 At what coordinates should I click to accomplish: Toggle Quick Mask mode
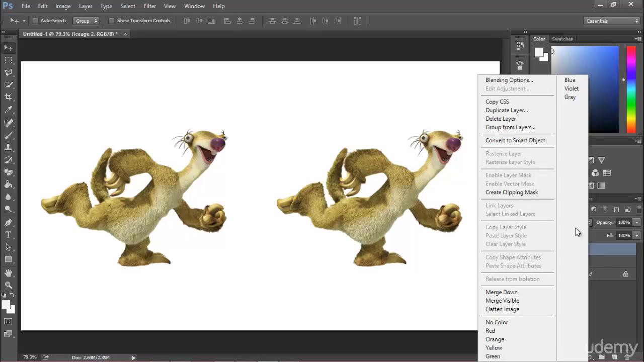(9, 321)
